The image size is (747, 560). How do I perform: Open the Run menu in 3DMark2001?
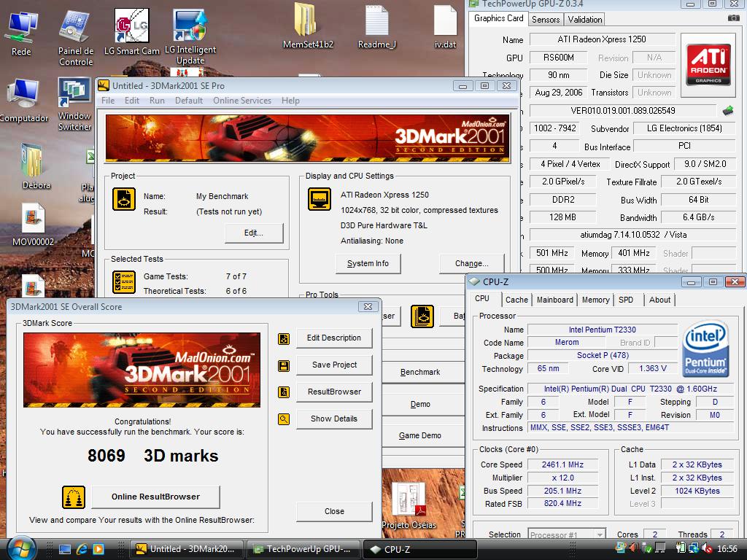(157, 101)
